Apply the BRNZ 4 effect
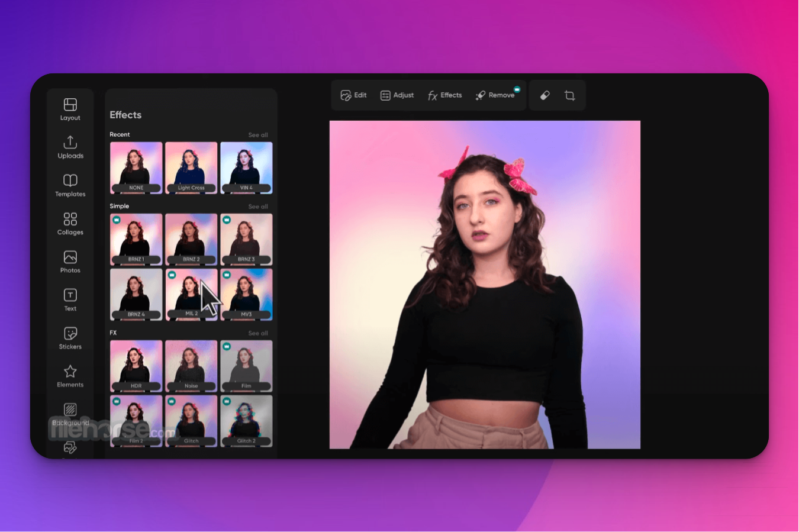This screenshot has height=532, width=799. (x=136, y=295)
